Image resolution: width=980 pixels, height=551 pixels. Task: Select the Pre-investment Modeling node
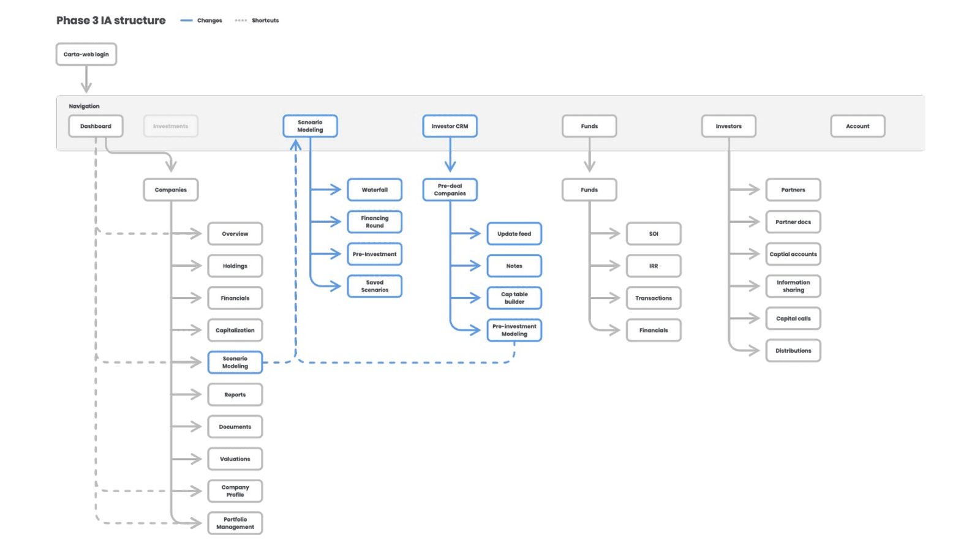[514, 331]
